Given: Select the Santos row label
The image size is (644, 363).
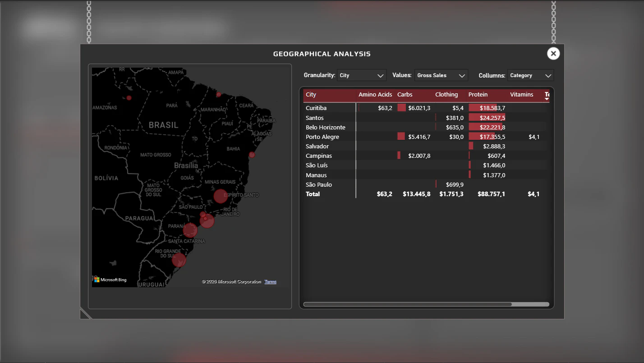Looking at the screenshot, I should click(315, 118).
